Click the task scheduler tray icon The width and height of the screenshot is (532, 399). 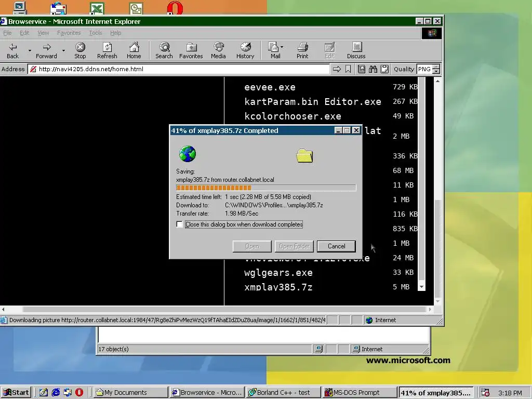(485, 393)
